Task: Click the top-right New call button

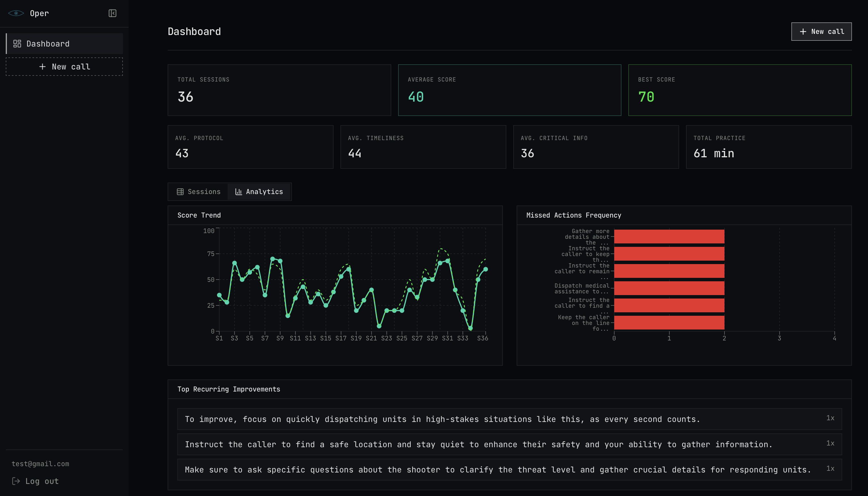Action: pos(821,32)
